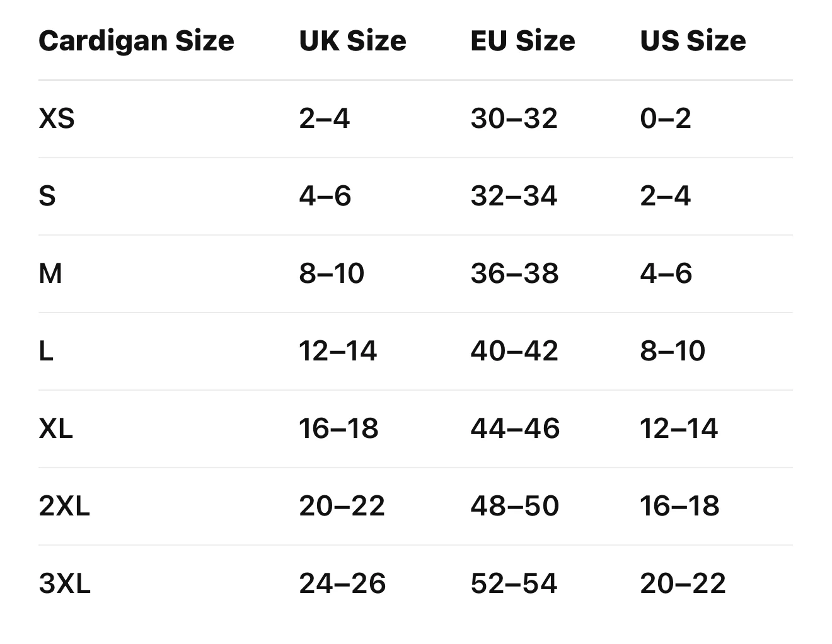
Task: Click EU size value 30–32
Action: (x=514, y=118)
